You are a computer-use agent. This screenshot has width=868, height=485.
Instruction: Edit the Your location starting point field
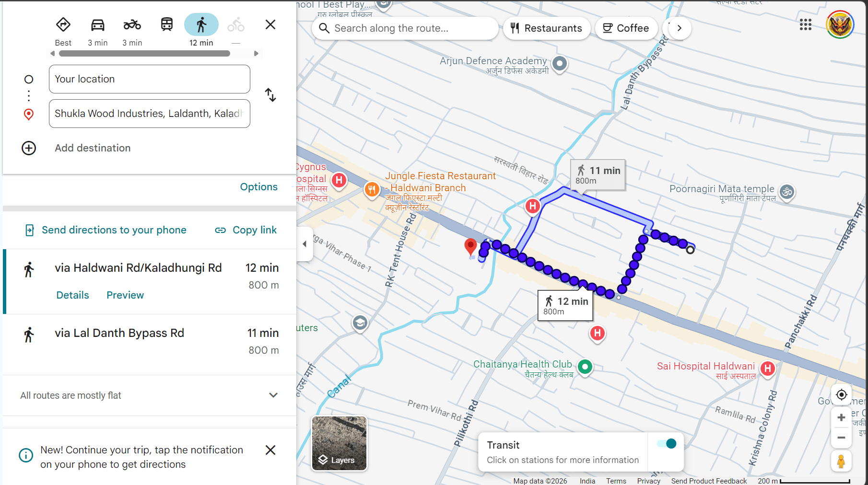coord(150,79)
